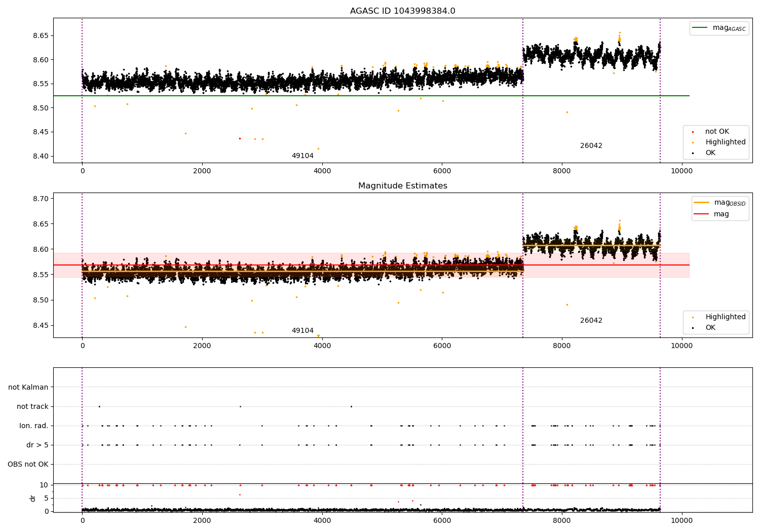
Task: Click the '26042' label in middle plot
Action: click(591, 321)
